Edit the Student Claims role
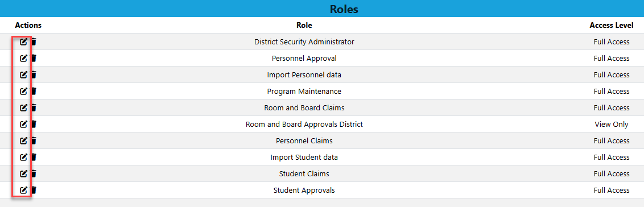The image size is (644, 207). coord(24,173)
